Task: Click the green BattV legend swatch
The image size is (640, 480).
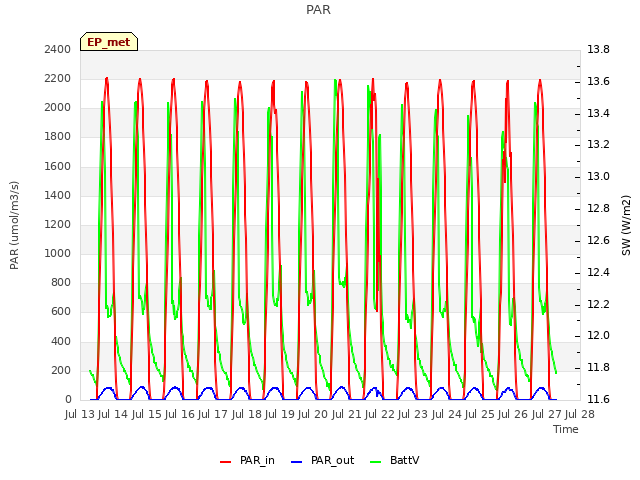Action: coord(376,462)
